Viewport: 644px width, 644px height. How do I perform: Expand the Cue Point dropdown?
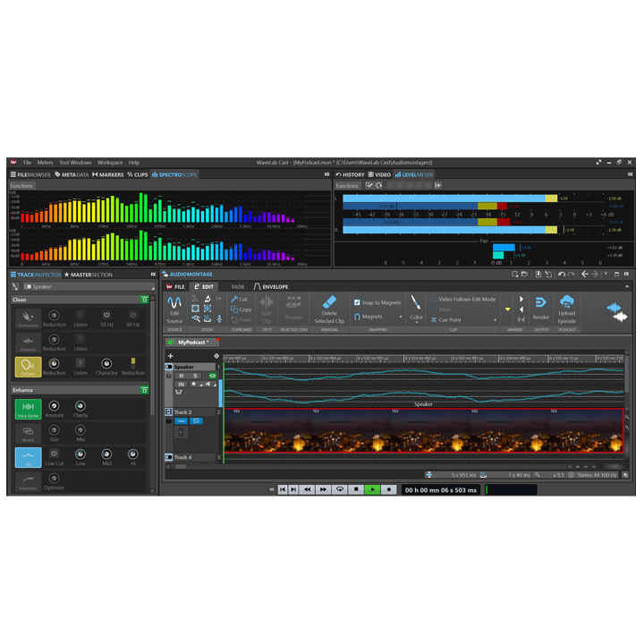pyautogui.click(x=494, y=320)
